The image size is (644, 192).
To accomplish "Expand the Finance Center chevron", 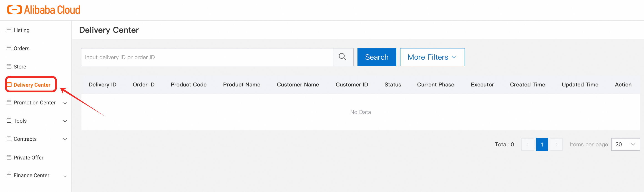I will click(65, 176).
